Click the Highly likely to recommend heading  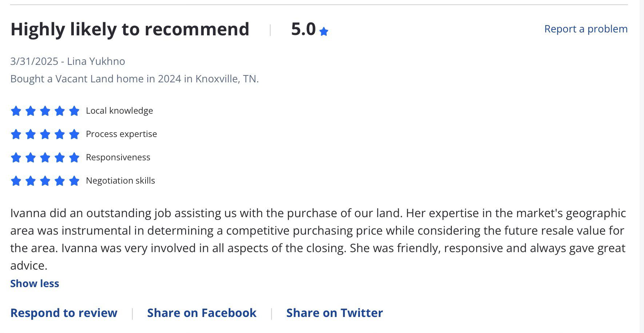[130, 30]
